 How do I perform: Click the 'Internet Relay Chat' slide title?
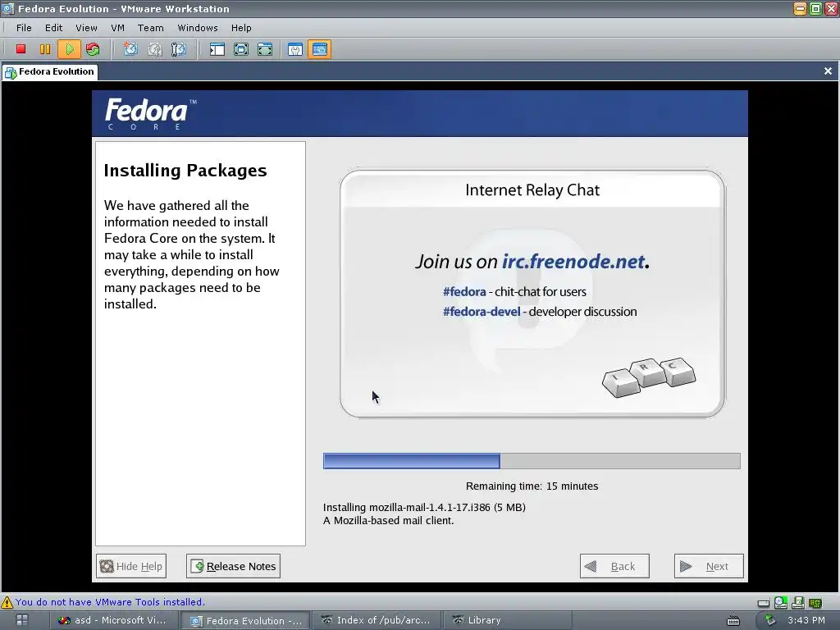532,190
